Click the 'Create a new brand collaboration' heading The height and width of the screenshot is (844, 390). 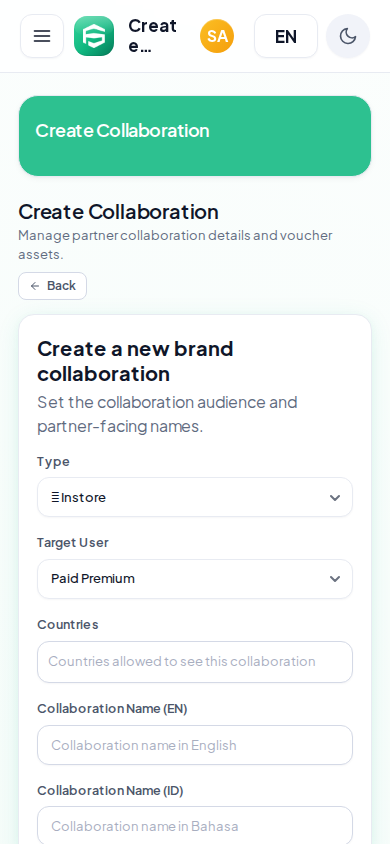135,361
